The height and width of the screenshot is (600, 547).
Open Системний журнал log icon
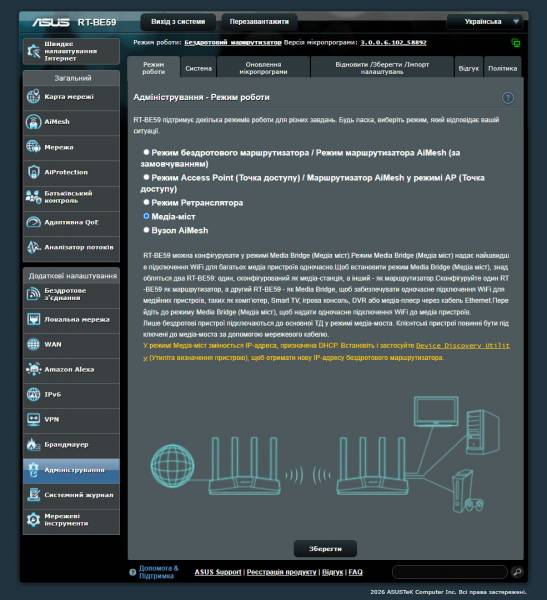(33, 494)
